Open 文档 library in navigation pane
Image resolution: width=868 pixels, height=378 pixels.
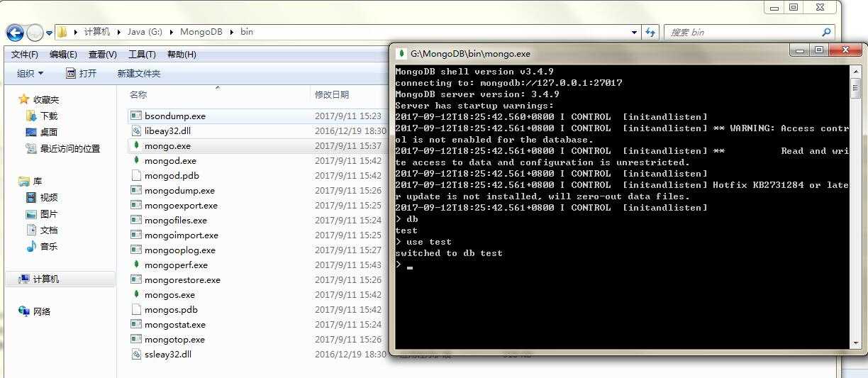49,230
